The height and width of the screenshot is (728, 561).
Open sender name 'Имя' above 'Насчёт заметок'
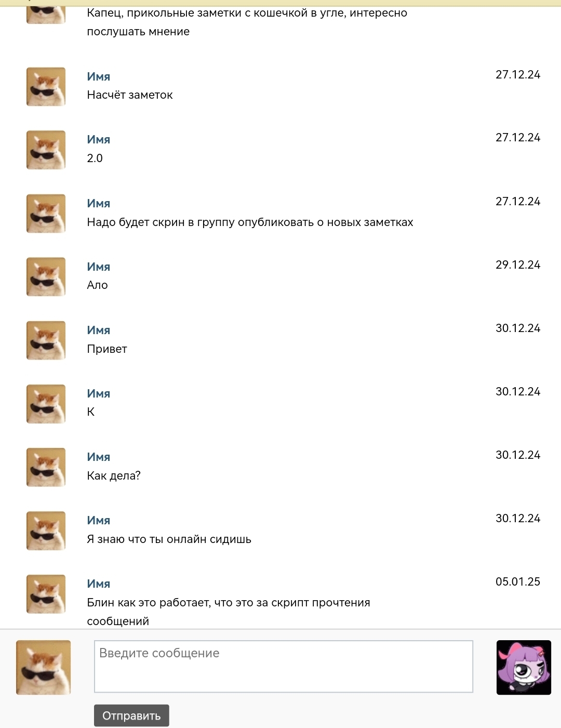point(99,76)
